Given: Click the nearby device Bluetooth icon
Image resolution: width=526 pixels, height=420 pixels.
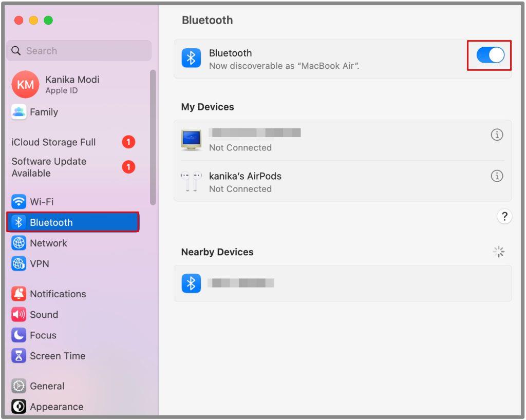Looking at the screenshot, I should click(191, 283).
